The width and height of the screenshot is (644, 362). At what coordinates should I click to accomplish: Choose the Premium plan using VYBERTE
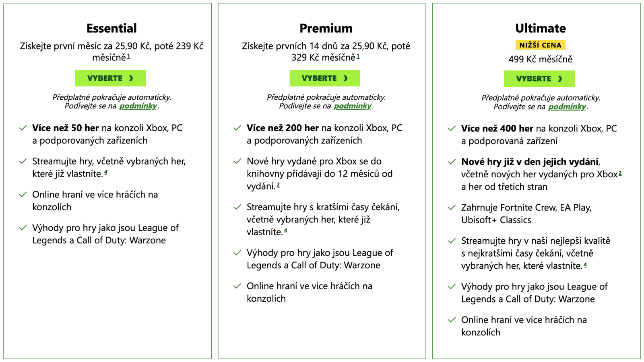click(x=325, y=78)
